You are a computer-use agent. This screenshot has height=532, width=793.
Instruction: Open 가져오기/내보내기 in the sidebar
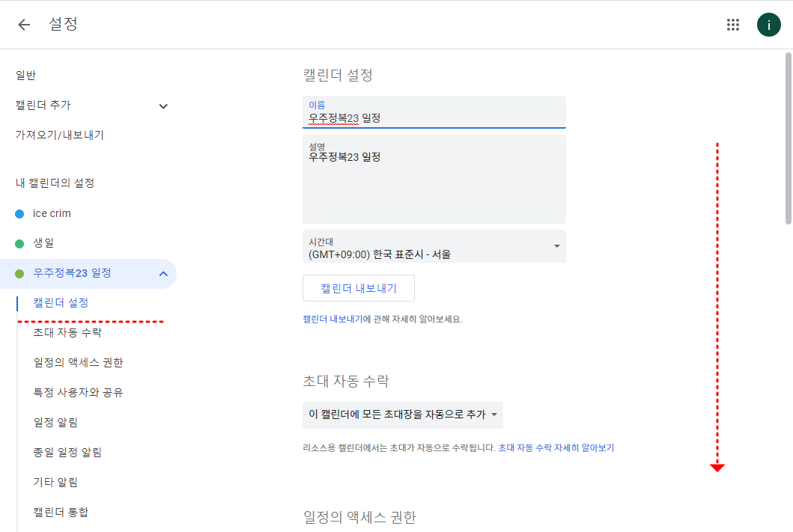click(x=60, y=135)
